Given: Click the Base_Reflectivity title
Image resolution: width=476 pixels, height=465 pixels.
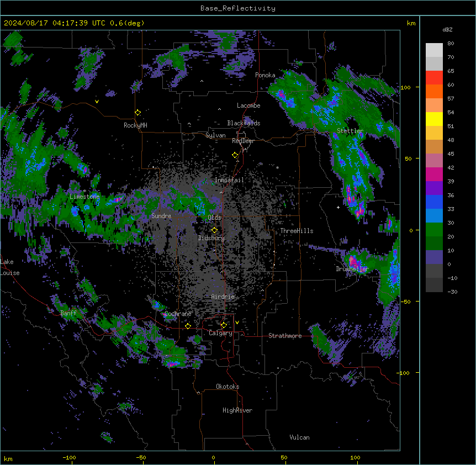Looking at the screenshot, I should tap(238, 8).
